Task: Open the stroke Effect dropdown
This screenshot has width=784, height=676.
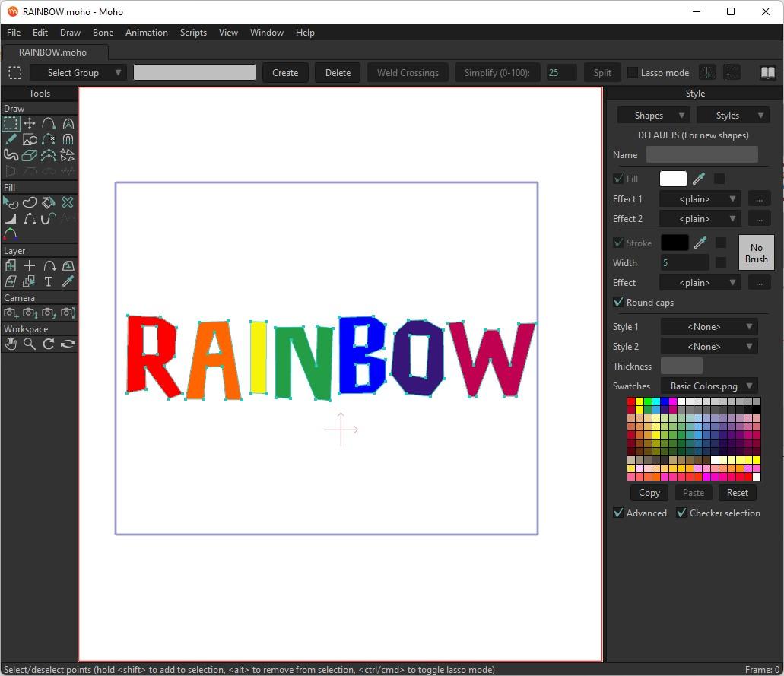Action: click(x=700, y=283)
